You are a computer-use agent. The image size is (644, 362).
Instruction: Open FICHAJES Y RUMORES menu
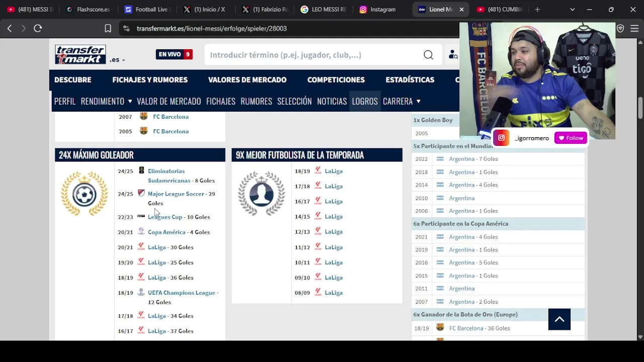click(150, 80)
